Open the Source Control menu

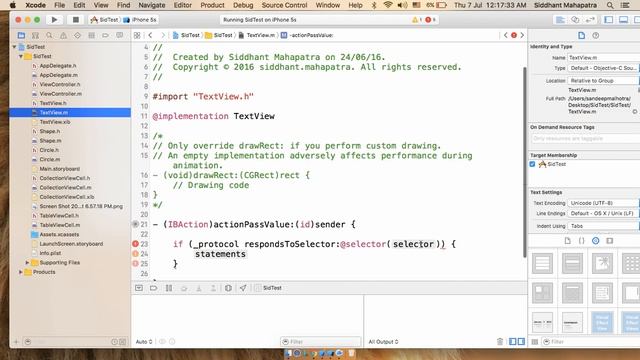click(284, 5)
